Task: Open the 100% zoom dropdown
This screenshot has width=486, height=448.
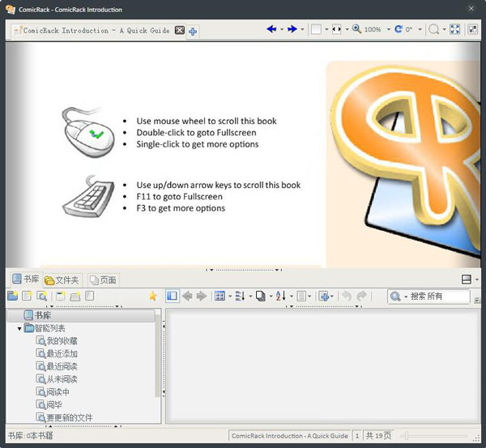Action: [388, 29]
